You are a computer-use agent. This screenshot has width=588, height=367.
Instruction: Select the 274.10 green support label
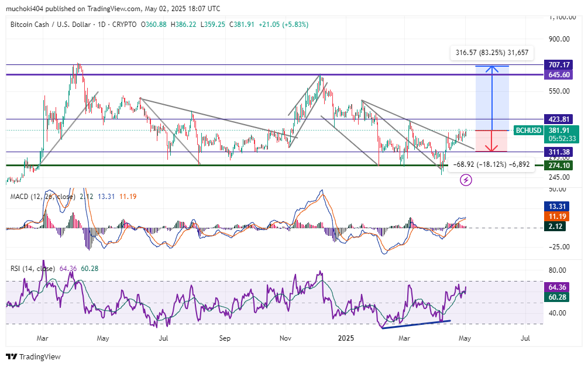(x=555, y=166)
